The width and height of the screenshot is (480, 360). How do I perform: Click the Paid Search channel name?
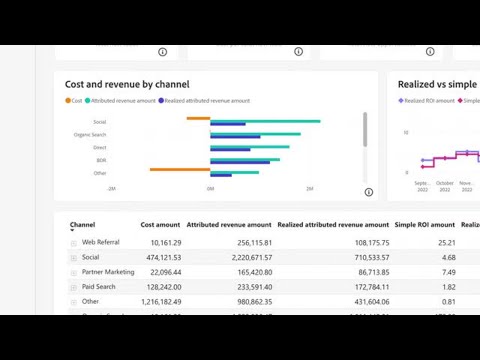99,287
